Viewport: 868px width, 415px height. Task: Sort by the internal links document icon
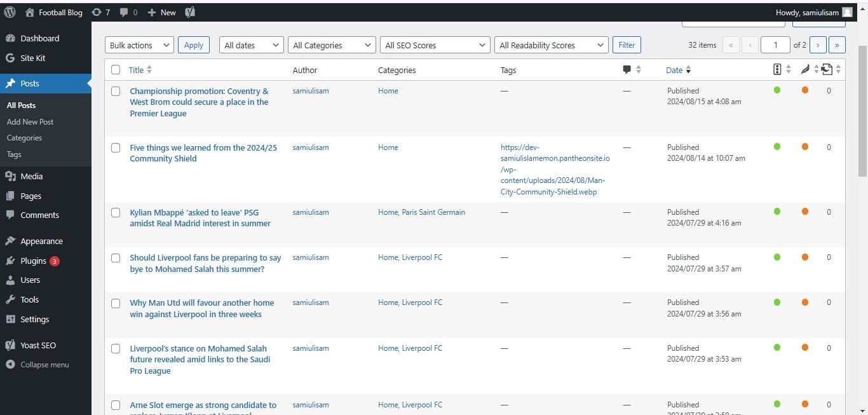click(827, 69)
